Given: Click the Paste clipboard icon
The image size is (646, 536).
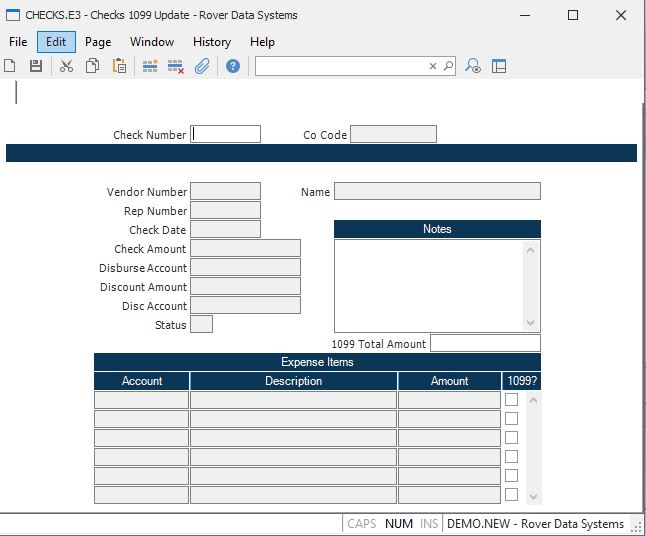Looking at the screenshot, I should [120, 66].
